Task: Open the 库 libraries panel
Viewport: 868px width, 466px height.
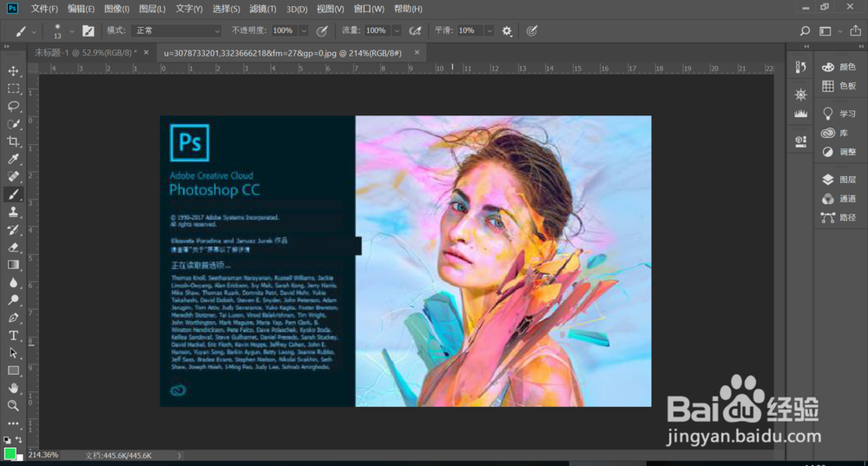Action: [836, 133]
